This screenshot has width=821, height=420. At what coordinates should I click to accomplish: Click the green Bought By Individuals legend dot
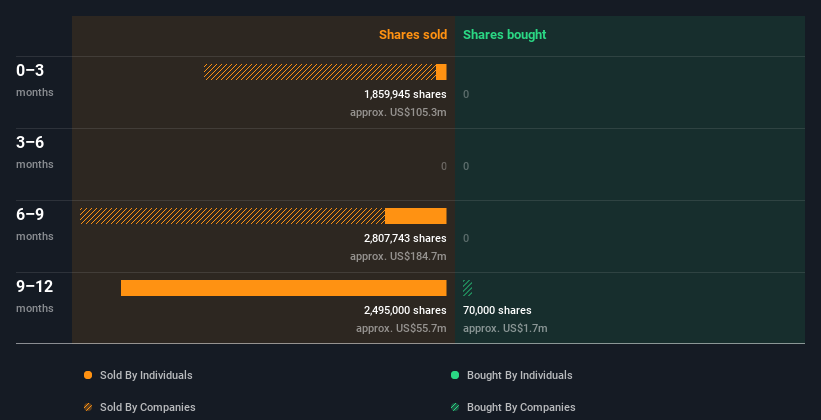point(455,375)
